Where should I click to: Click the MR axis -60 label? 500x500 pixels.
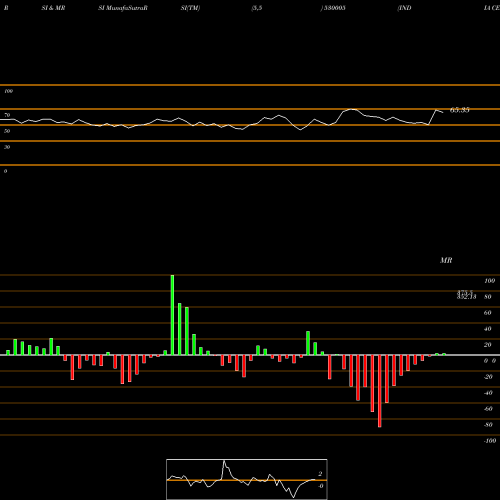(488, 409)
